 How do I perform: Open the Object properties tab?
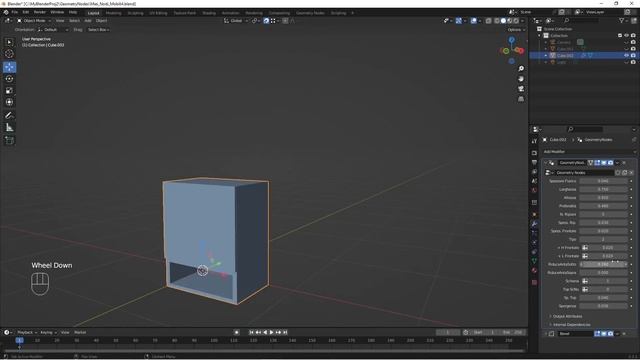coord(534,214)
